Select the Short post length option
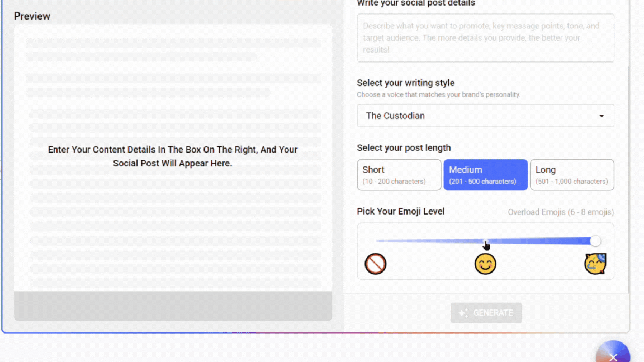The width and height of the screenshot is (644, 362). click(399, 175)
